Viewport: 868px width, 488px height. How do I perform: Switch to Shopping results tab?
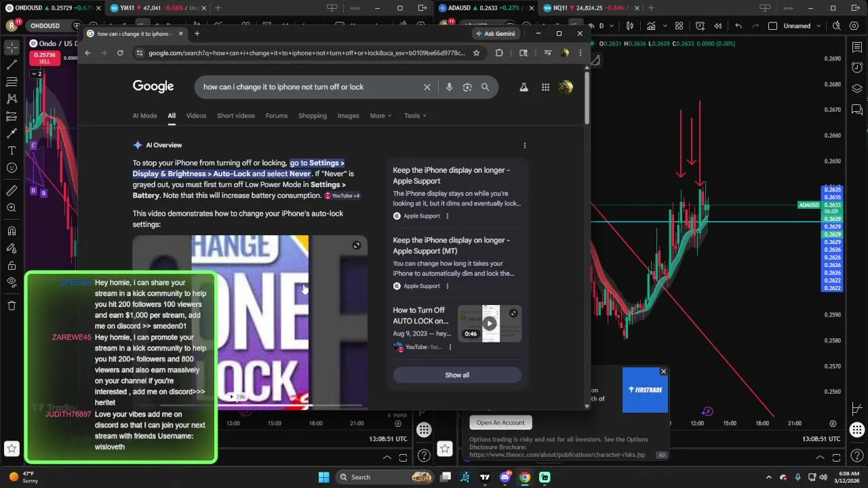click(313, 116)
